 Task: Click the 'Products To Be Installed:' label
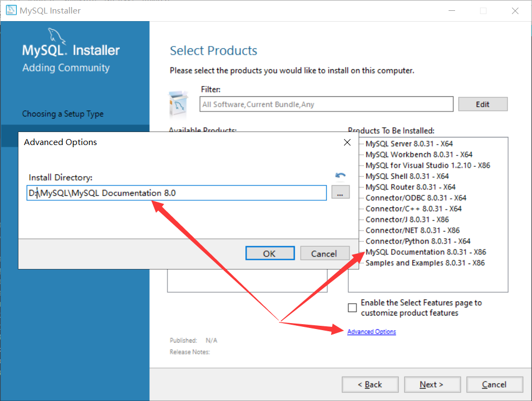(x=391, y=130)
